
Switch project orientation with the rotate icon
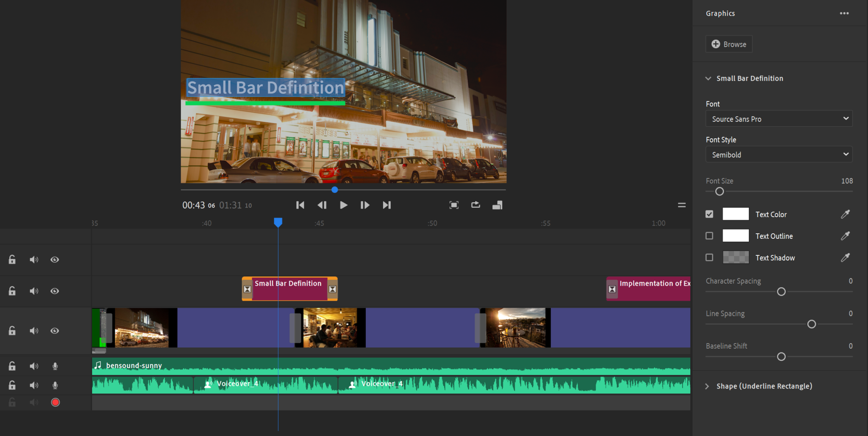click(497, 205)
